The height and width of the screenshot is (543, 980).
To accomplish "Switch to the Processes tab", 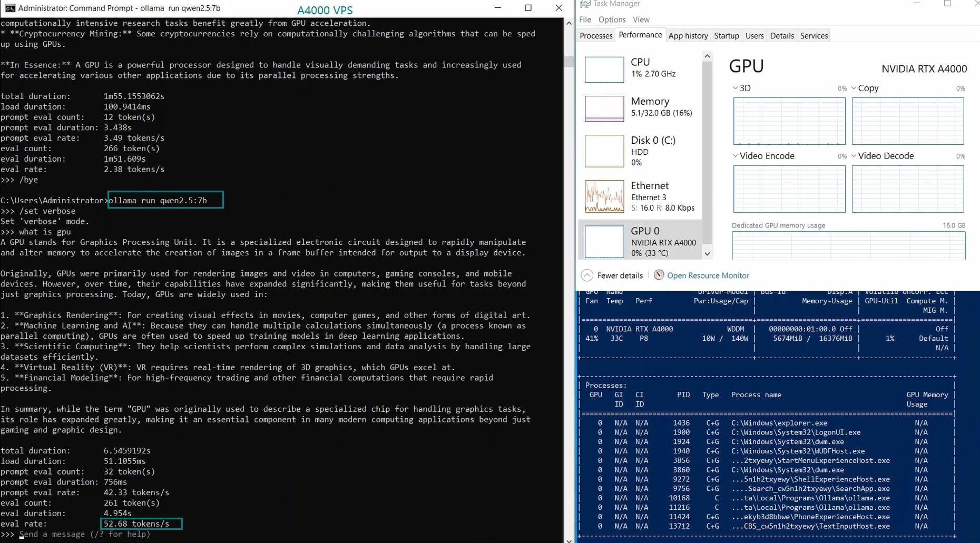I will [x=596, y=36].
